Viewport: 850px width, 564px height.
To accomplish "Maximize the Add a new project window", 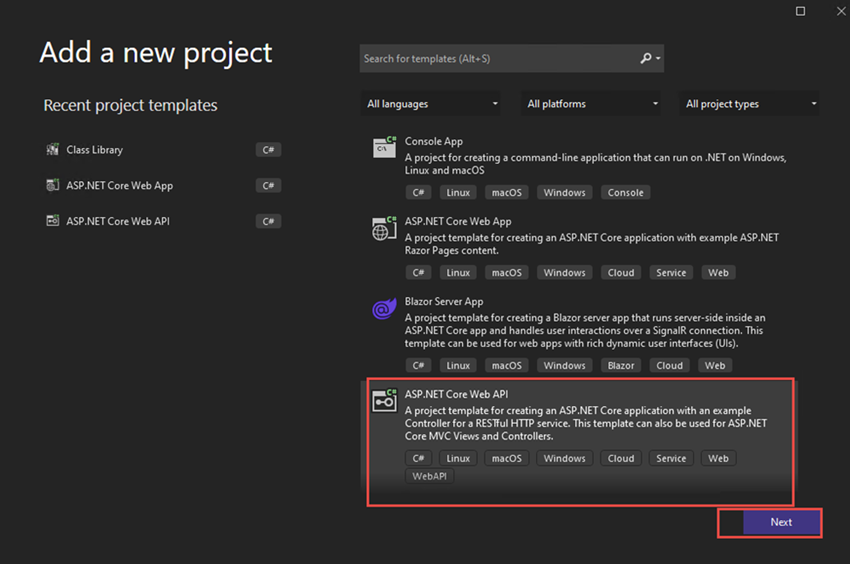I will (x=800, y=11).
